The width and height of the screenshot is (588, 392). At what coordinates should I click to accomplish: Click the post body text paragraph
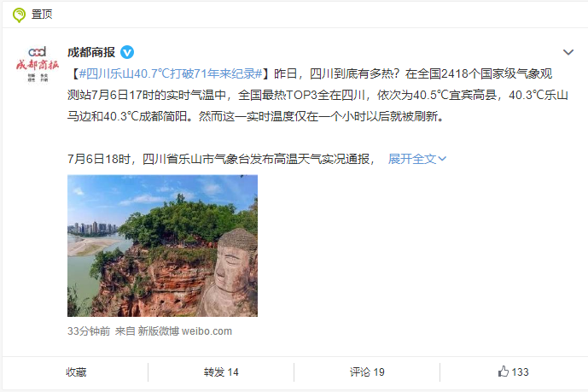pos(317,95)
